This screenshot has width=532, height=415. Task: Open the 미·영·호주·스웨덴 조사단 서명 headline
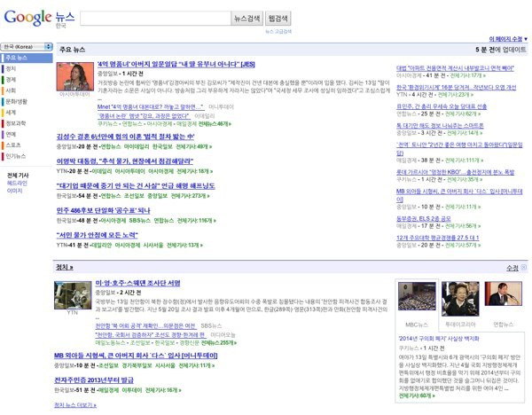tap(137, 284)
